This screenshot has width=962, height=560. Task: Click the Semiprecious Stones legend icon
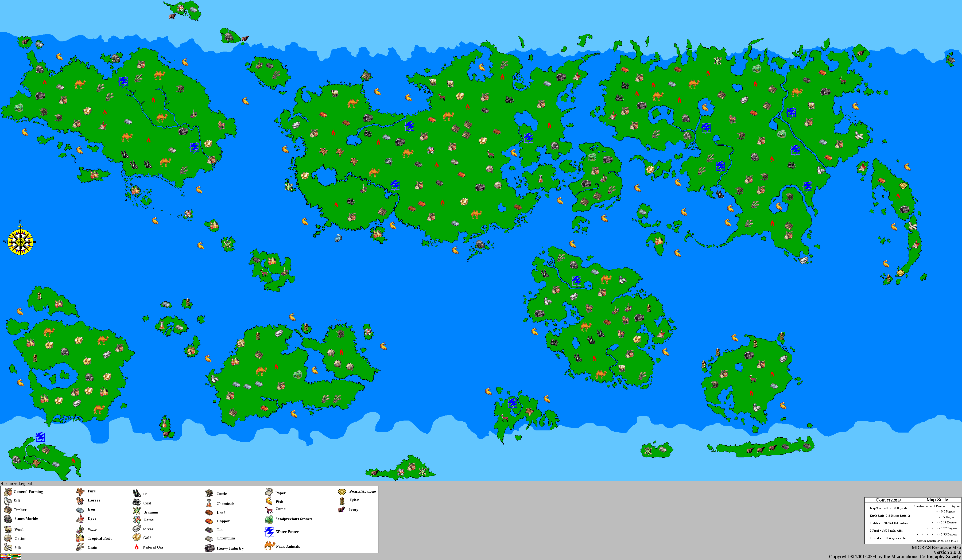click(269, 519)
